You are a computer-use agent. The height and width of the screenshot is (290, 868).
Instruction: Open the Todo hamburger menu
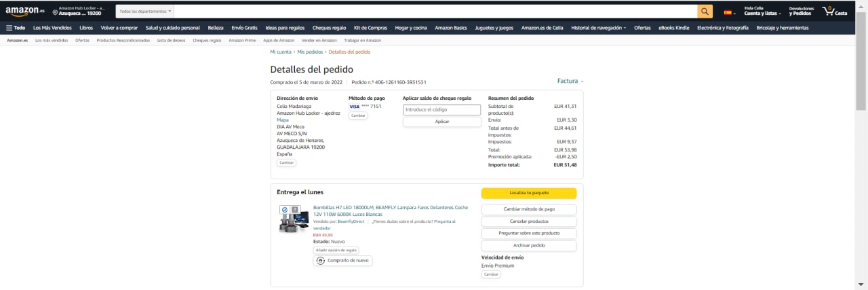pos(16,28)
